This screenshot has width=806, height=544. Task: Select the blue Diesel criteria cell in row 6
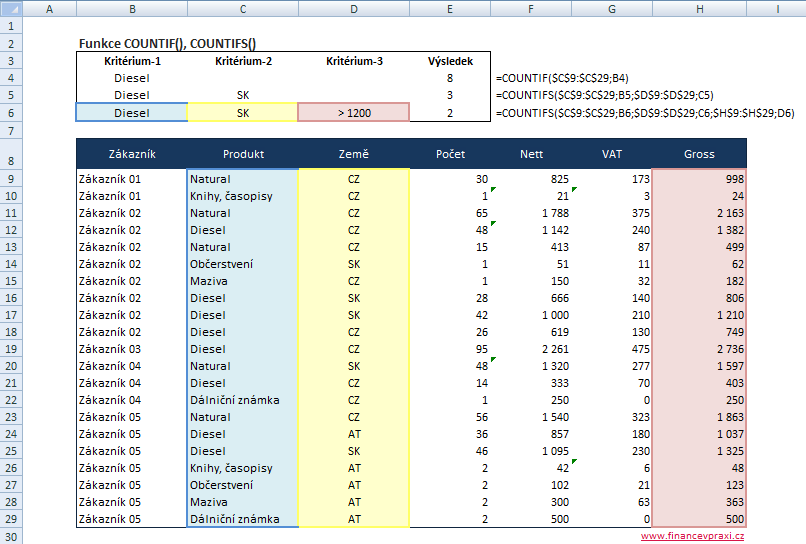tap(132, 113)
